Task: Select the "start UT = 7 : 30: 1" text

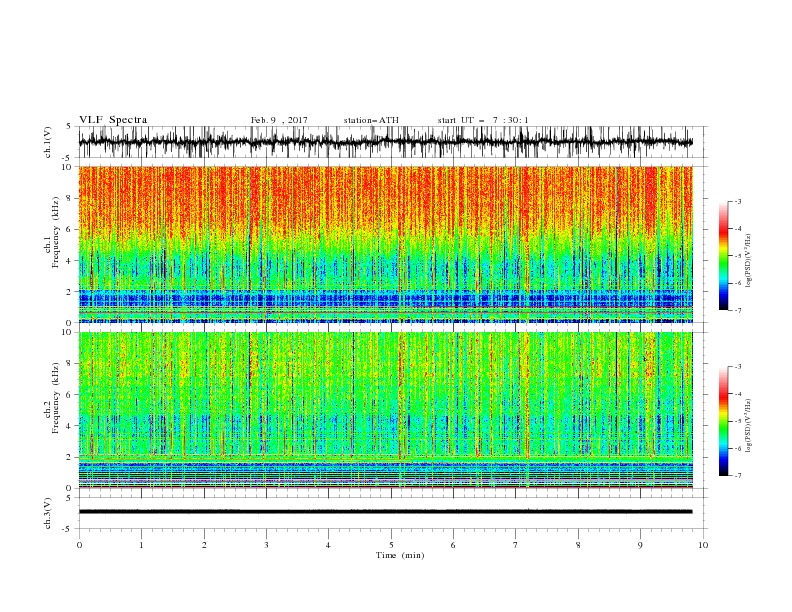Action: tap(483, 120)
